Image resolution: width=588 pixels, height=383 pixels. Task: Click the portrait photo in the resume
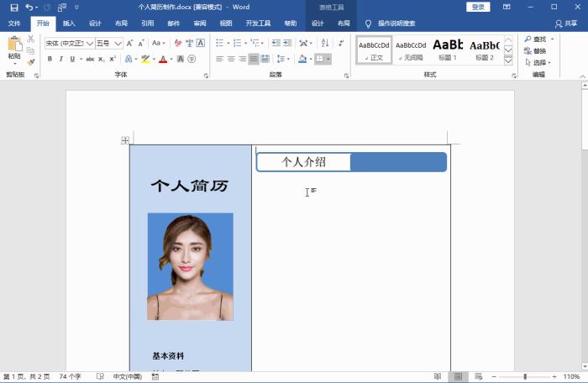pyautogui.click(x=190, y=266)
